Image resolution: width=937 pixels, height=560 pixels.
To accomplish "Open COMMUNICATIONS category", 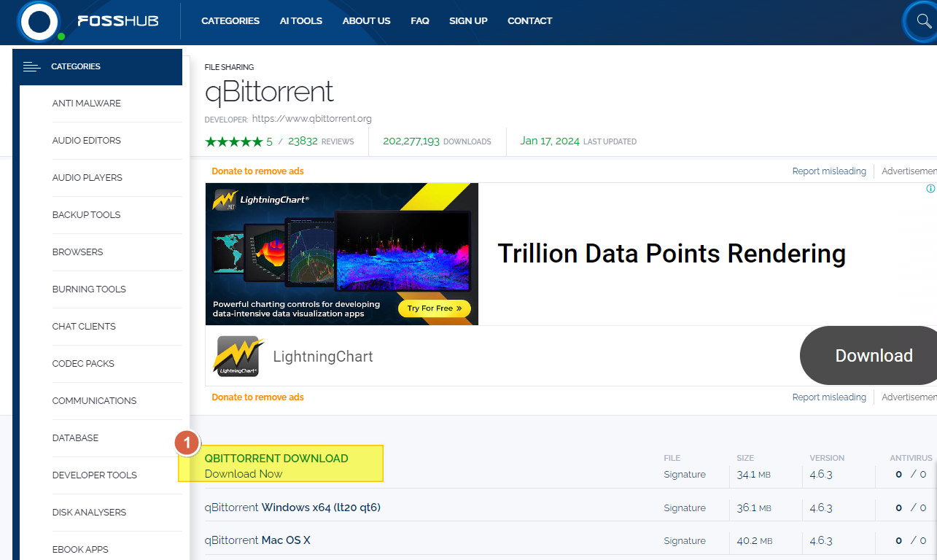I will tap(94, 401).
